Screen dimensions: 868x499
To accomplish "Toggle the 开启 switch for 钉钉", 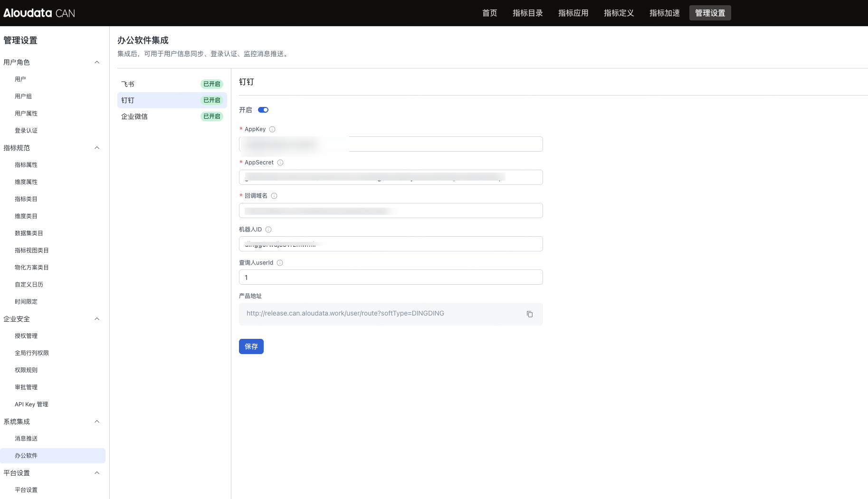I will [x=263, y=110].
